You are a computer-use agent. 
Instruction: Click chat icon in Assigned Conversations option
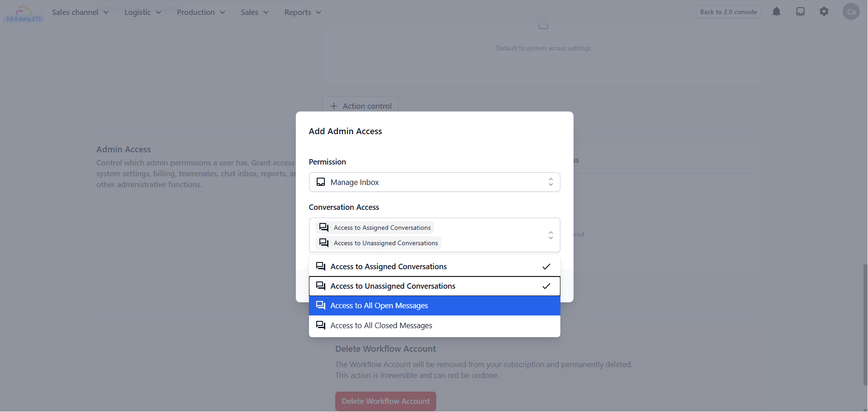click(x=321, y=267)
